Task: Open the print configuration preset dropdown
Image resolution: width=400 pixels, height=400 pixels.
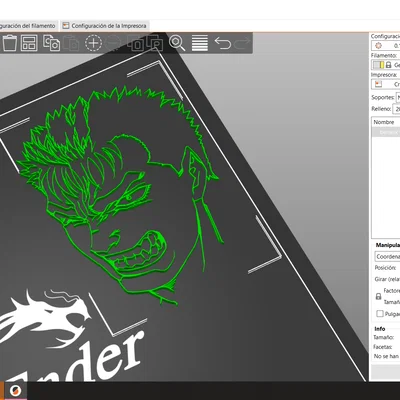Action: 386,46
